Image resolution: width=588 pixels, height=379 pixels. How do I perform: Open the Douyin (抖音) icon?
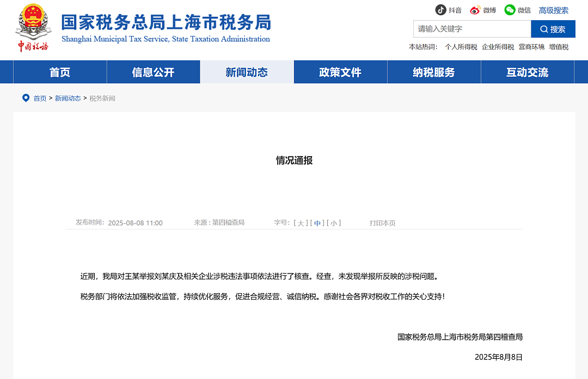coord(440,10)
